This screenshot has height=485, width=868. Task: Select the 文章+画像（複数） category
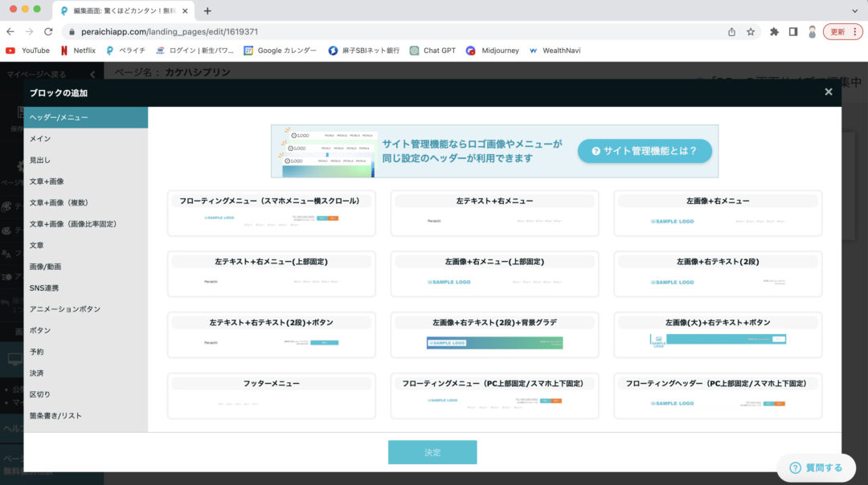86,202
